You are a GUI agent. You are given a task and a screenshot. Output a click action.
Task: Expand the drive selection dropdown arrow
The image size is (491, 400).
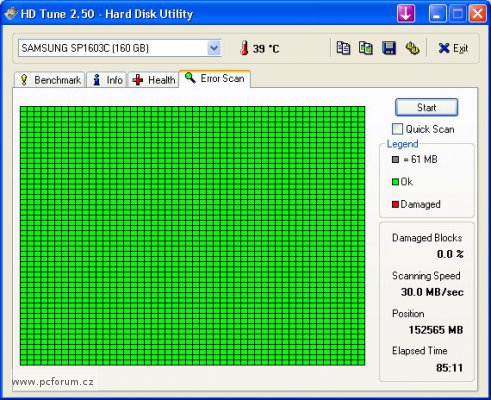pos(214,48)
